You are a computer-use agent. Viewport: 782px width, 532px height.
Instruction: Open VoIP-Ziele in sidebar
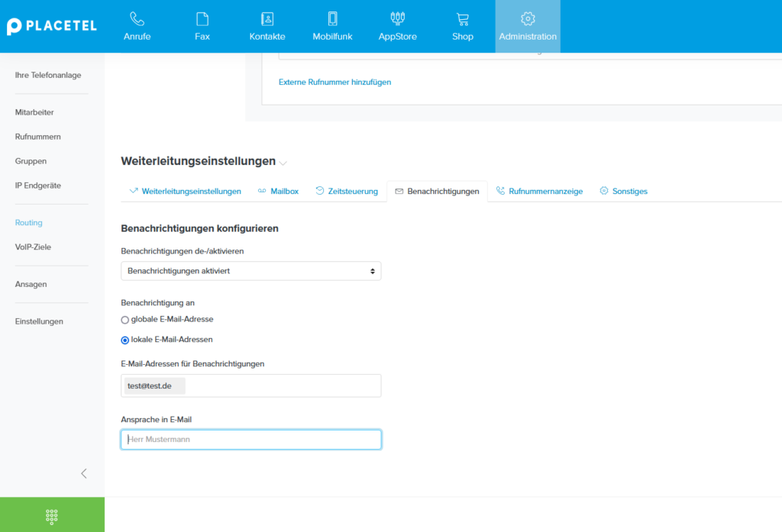(x=33, y=247)
